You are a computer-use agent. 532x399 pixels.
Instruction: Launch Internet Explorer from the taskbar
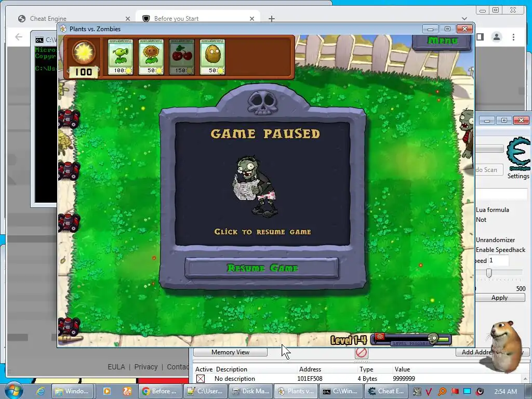pyautogui.click(x=41, y=391)
